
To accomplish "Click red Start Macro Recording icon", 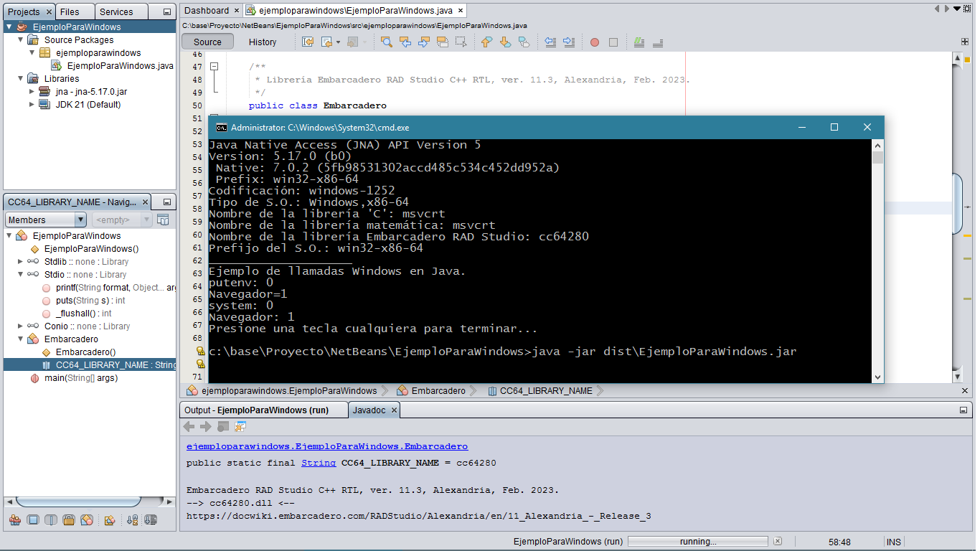I will (595, 42).
